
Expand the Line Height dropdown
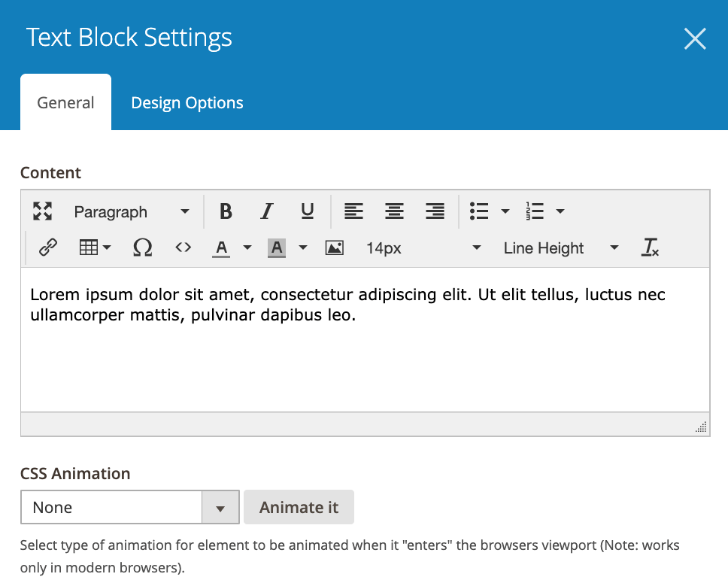[x=562, y=248]
